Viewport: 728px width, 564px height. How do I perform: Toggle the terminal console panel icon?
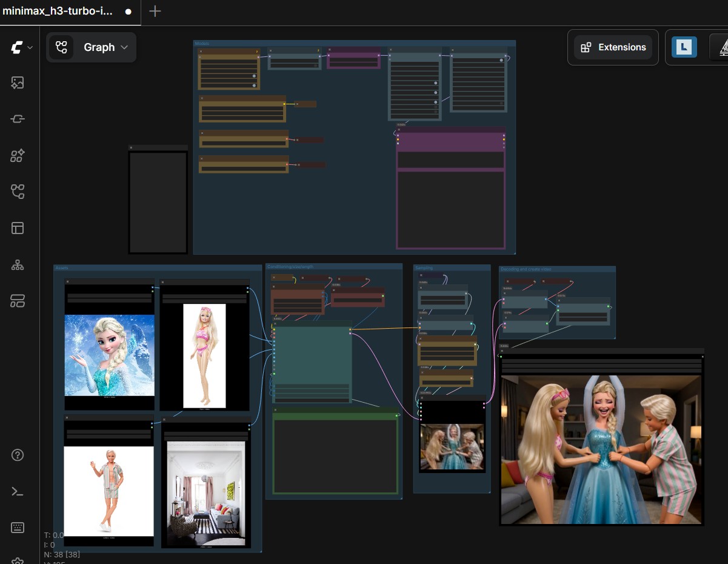(x=18, y=491)
